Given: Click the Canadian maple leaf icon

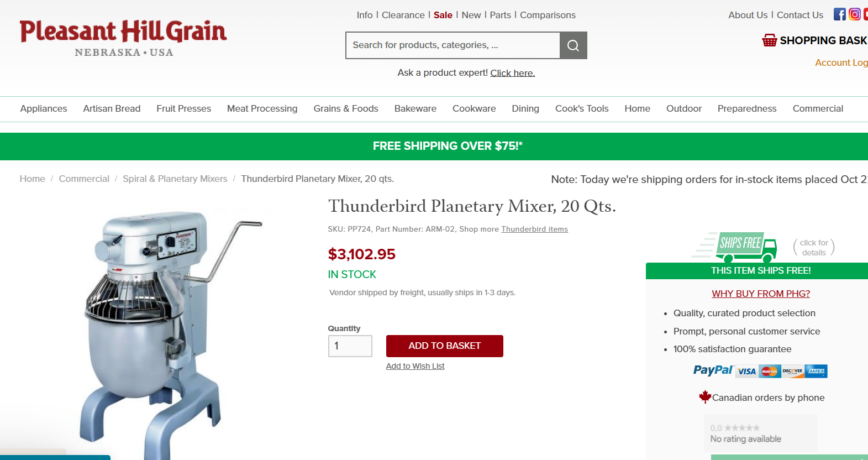Looking at the screenshot, I should pos(704,397).
